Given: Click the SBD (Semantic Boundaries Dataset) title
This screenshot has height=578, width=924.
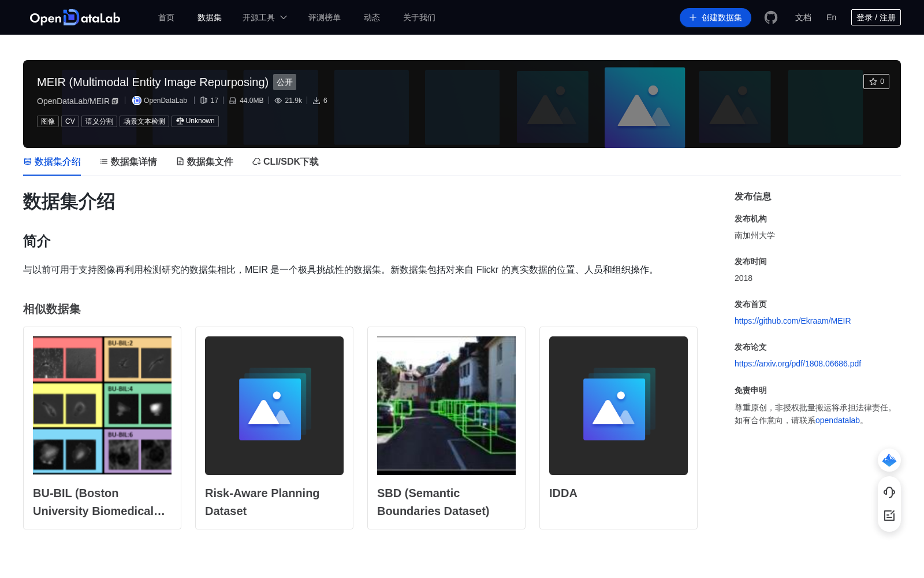Looking at the screenshot, I should [x=433, y=502].
